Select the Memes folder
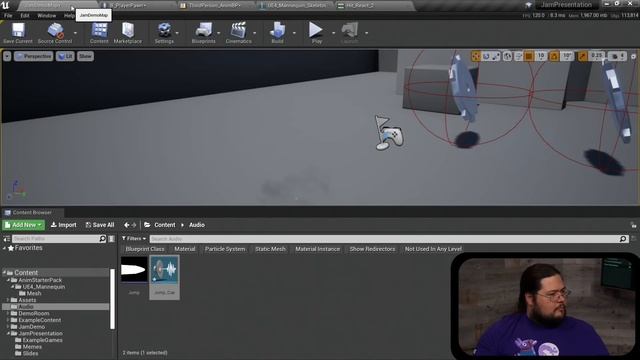This screenshot has width=640, height=360. 32,347
